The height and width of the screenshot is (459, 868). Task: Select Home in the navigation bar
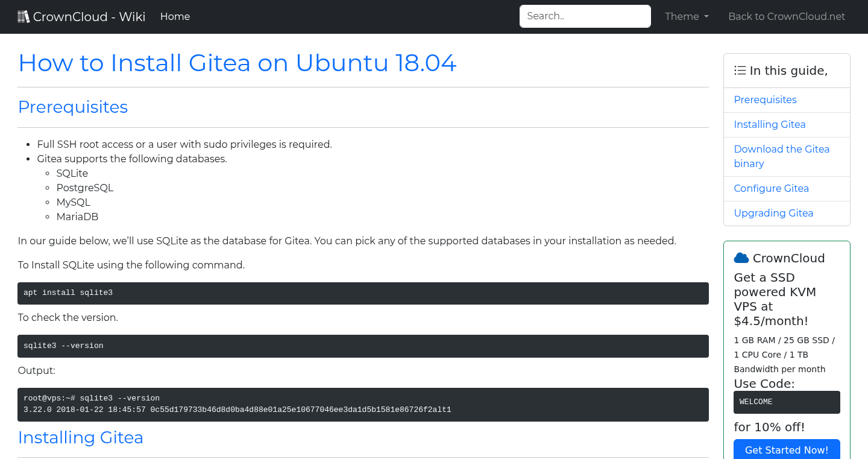tap(175, 16)
